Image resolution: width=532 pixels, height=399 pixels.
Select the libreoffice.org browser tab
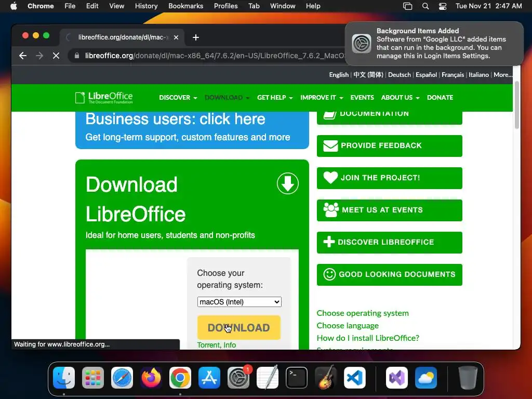(x=122, y=37)
